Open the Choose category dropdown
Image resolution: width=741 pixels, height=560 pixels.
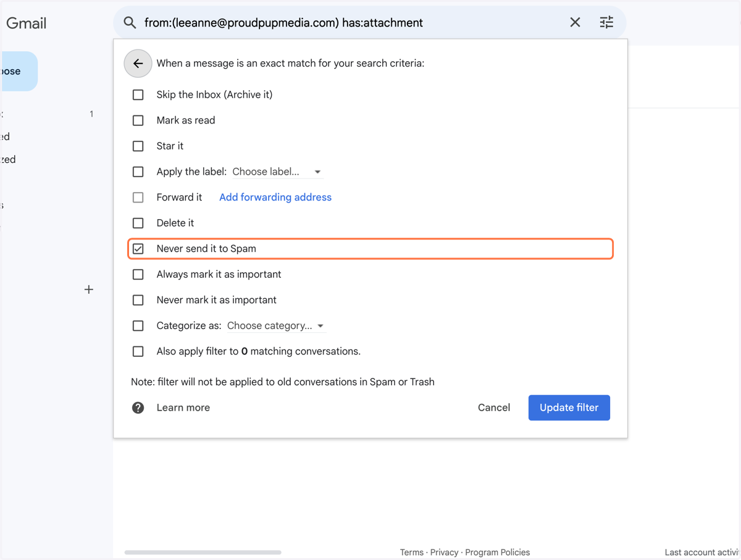click(x=276, y=325)
